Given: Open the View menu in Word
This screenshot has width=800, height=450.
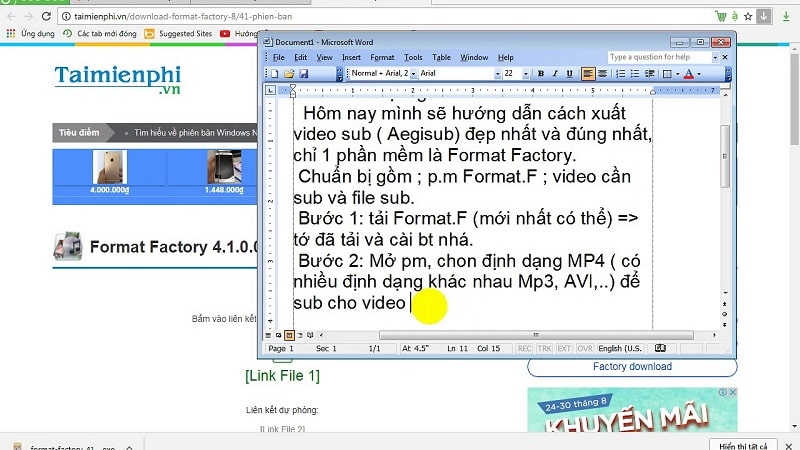Looking at the screenshot, I should tap(324, 57).
